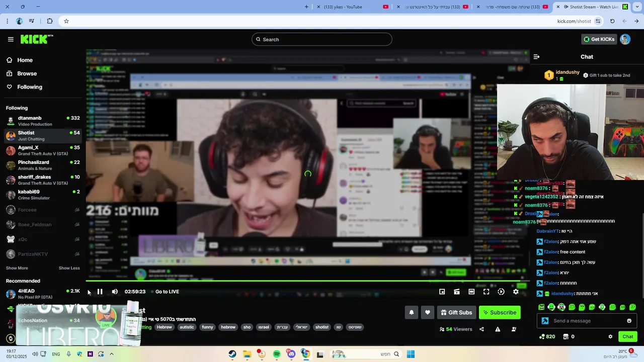Seek using the green video progress bar
Screen dimensions: 644x362
tap(307, 281)
